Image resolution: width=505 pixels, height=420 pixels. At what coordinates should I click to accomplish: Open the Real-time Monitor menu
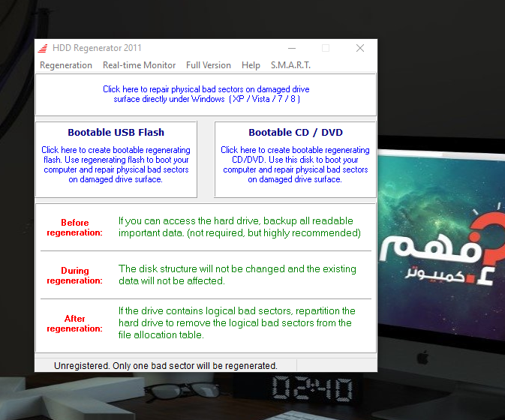pos(139,65)
